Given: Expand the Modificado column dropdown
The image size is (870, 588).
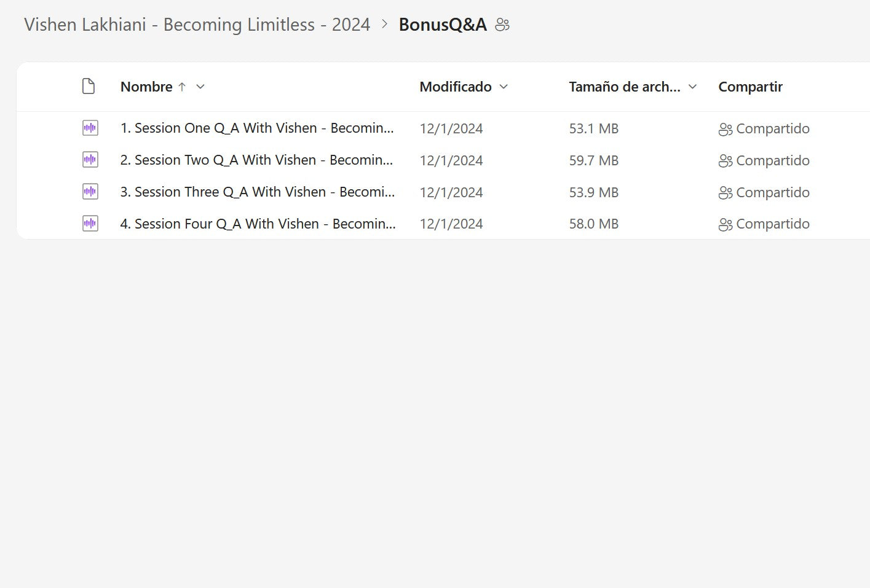Looking at the screenshot, I should tap(504, 87).
